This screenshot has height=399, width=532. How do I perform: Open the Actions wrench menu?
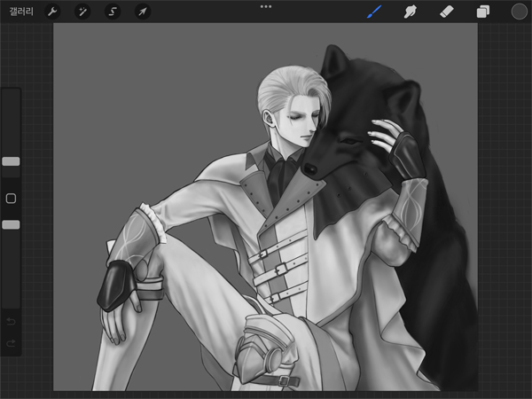click(x=52, y=12)
